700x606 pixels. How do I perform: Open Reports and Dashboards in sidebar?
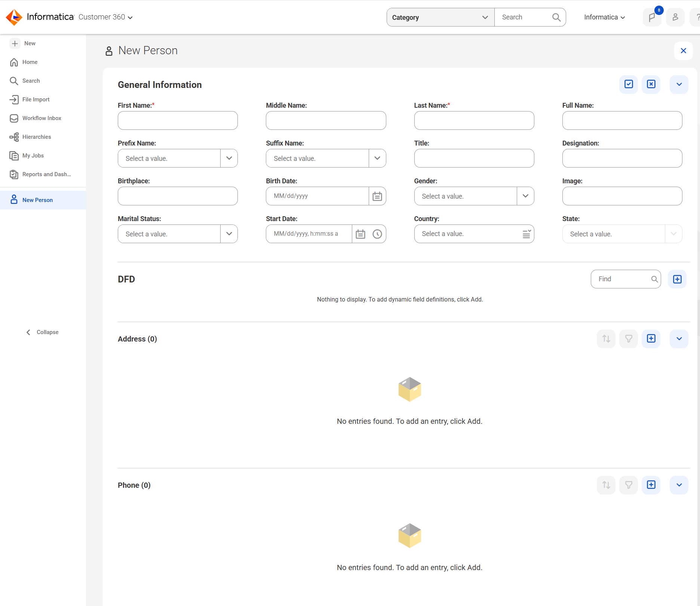coord(43,174)
